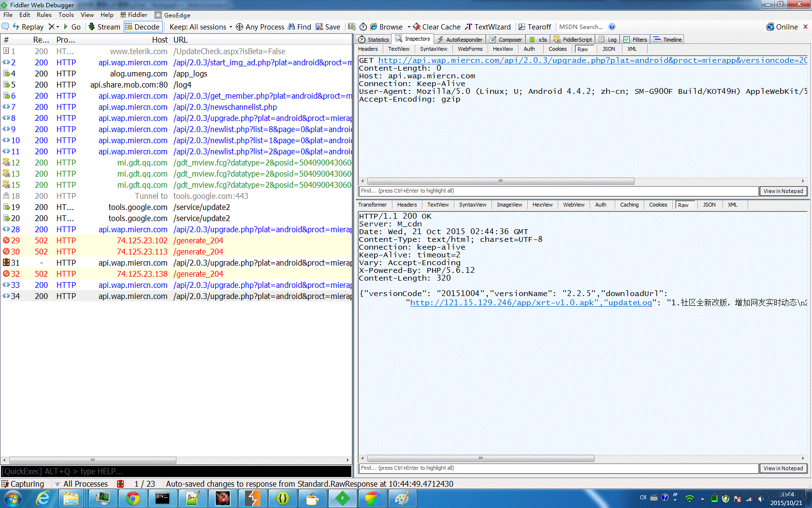Open the TextWizard tool
This screenshot has width=812, height=508.
click(x=488, y=27)
